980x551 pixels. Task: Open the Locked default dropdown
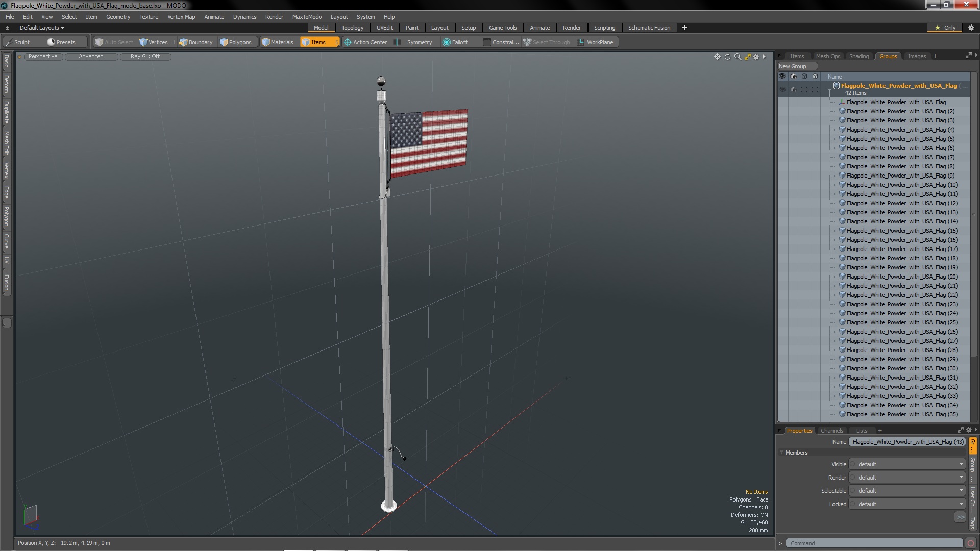click(909, 504)
